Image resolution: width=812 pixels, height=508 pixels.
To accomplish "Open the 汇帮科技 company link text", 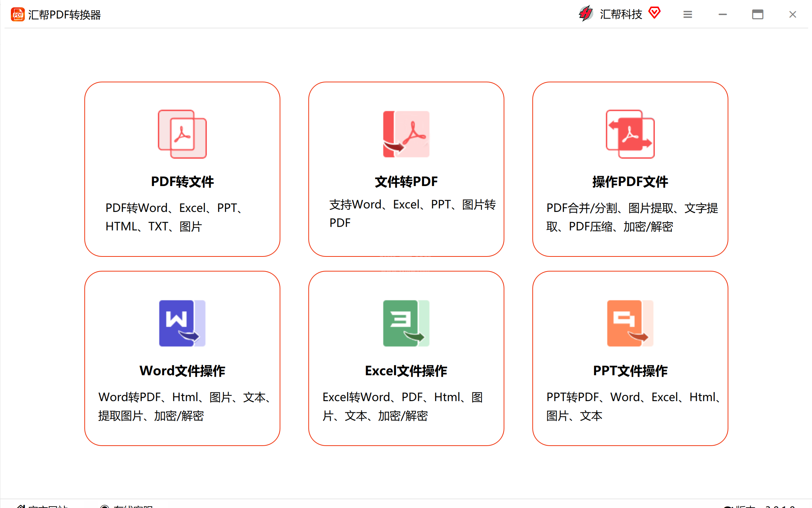I will 621,14.
